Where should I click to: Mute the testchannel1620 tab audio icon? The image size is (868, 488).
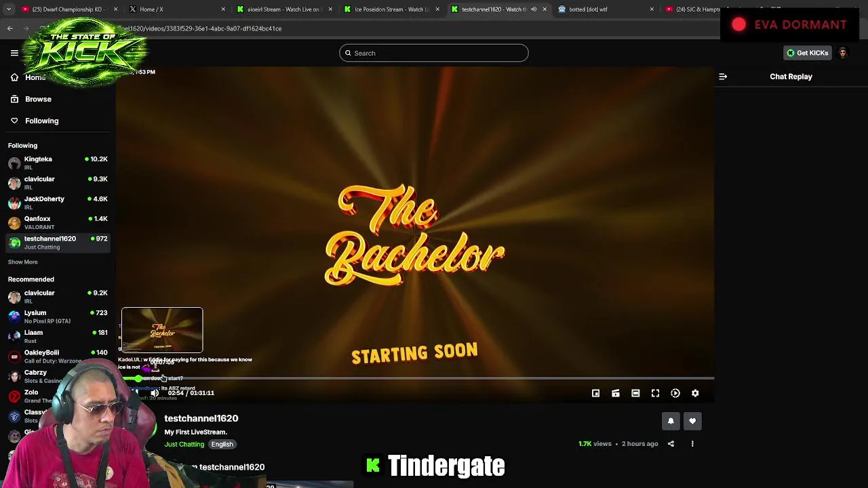click(x=534, y=9)
